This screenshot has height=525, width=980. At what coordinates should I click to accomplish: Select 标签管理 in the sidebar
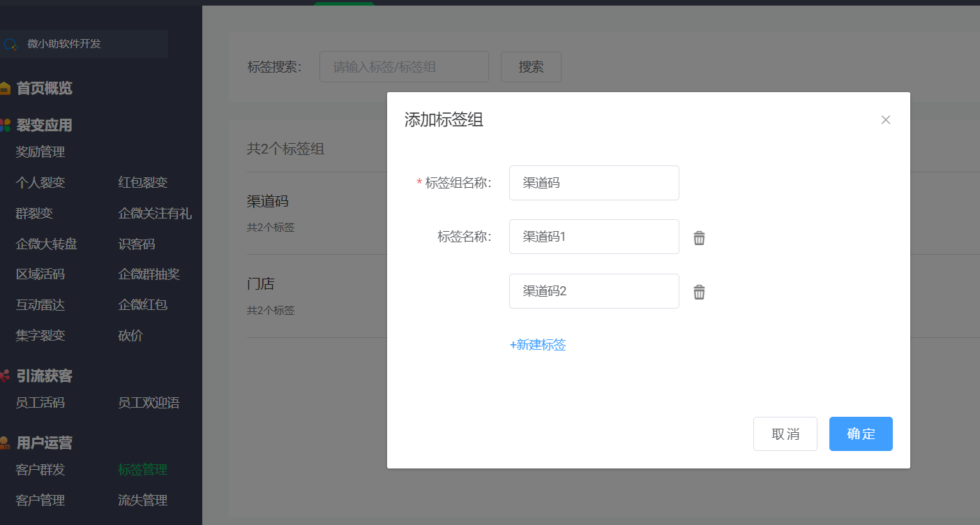click(x=143, y=470)
